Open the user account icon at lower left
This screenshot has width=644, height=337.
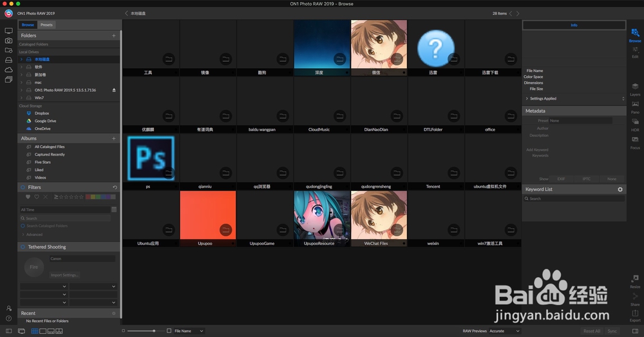[8, 308]
